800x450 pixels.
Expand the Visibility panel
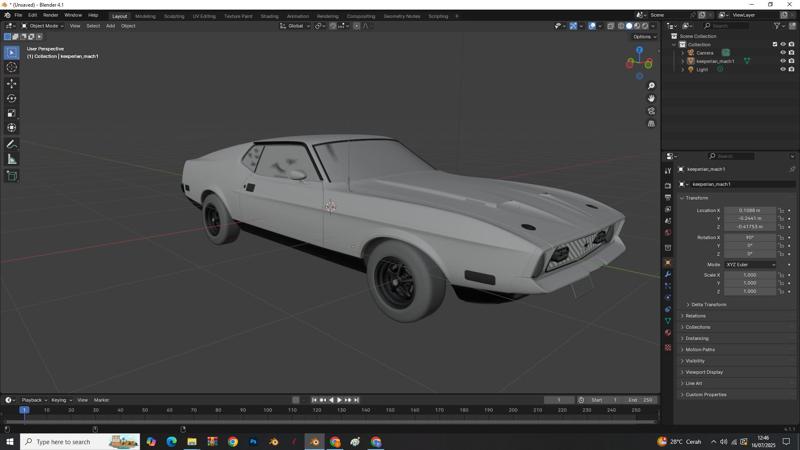tap(694, 361)
